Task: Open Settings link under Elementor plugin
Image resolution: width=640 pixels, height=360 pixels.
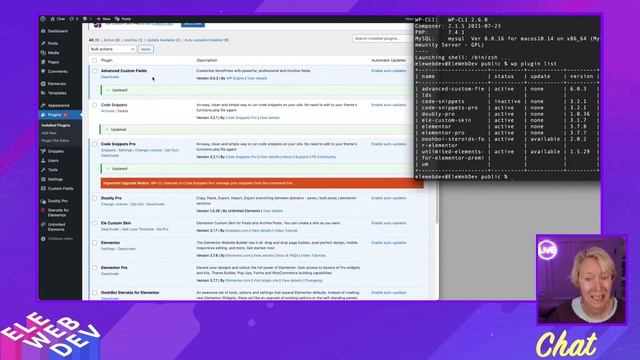Action: pos(108,249)
